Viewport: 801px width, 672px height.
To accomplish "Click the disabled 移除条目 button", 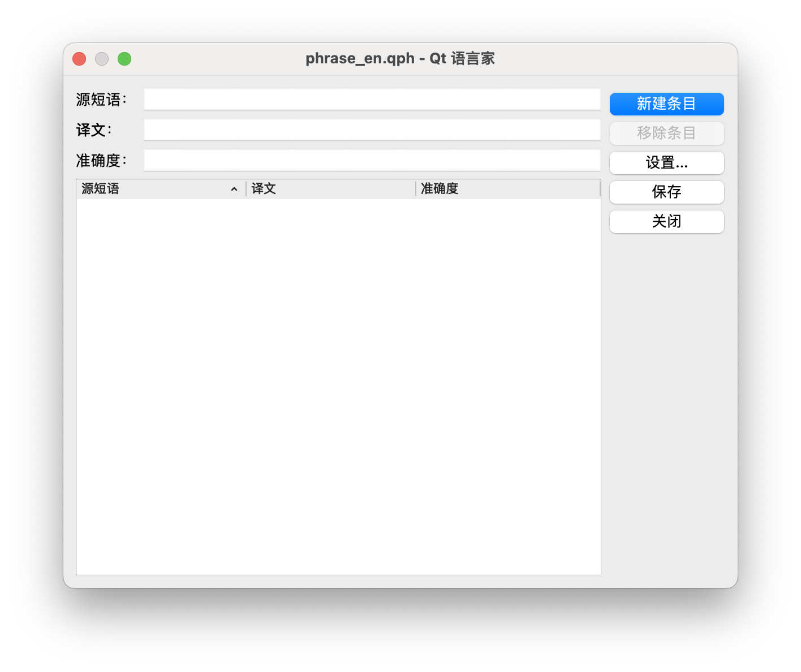I will coord(666,133).
